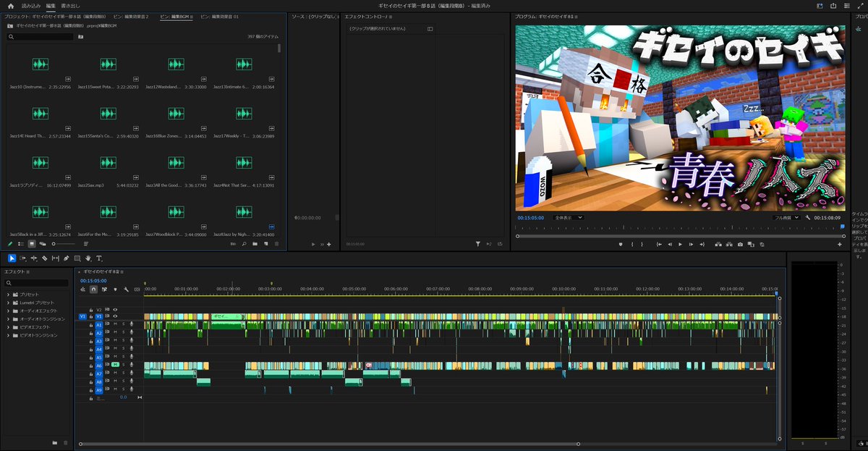The height and width of the screenshot is (451, 868).
Task: Step back one frame in Program monitor
Action: (670, 245)
